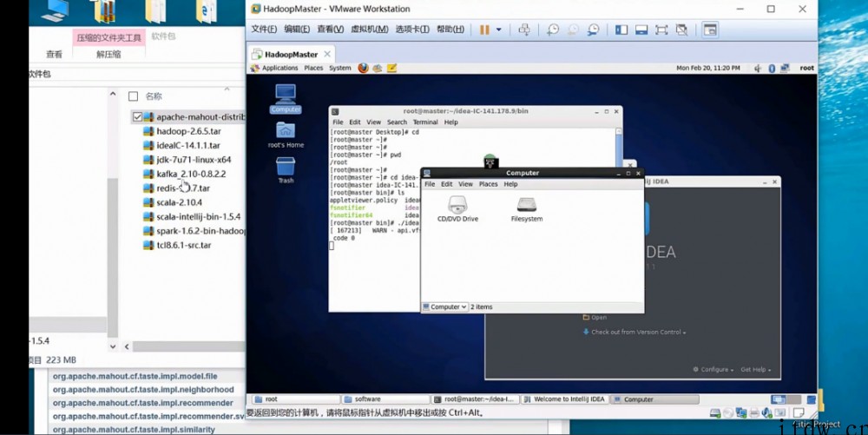The height and width of the screenshot is (435, 868).
Task: Switch to root@master terminal taskbar button
Action: [x=475, y=399]
